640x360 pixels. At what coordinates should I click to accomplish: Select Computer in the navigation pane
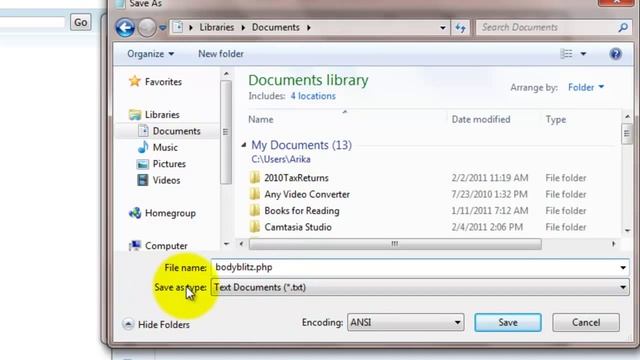click(x=166, y=246)
